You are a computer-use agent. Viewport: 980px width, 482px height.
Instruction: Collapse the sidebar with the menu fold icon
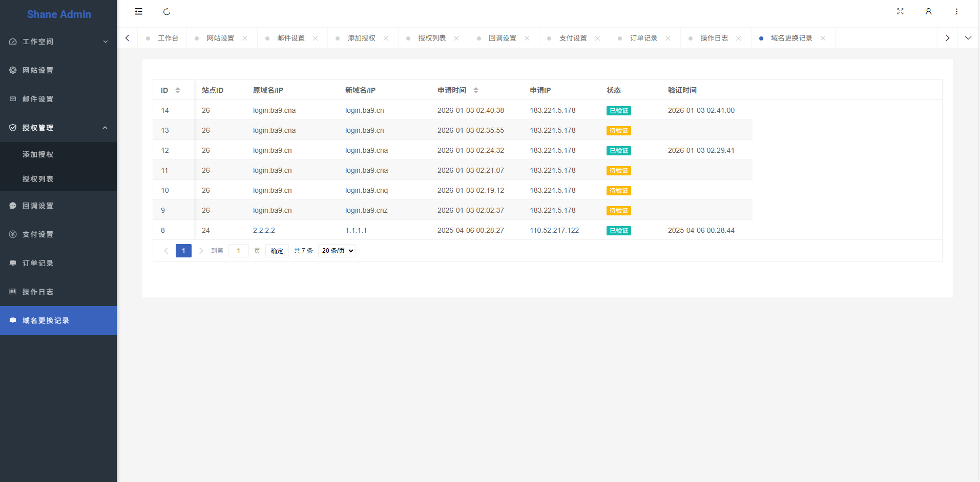138,11
